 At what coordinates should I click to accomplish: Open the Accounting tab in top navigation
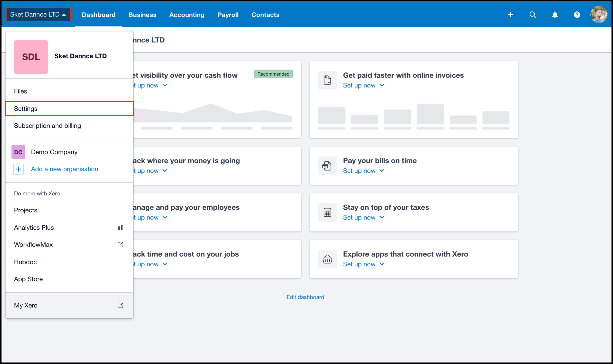tap(187, 15)
